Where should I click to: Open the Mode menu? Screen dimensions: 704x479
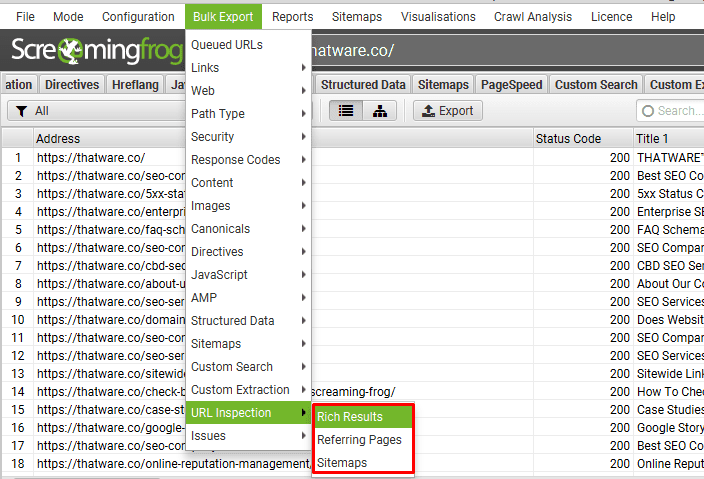68,17
